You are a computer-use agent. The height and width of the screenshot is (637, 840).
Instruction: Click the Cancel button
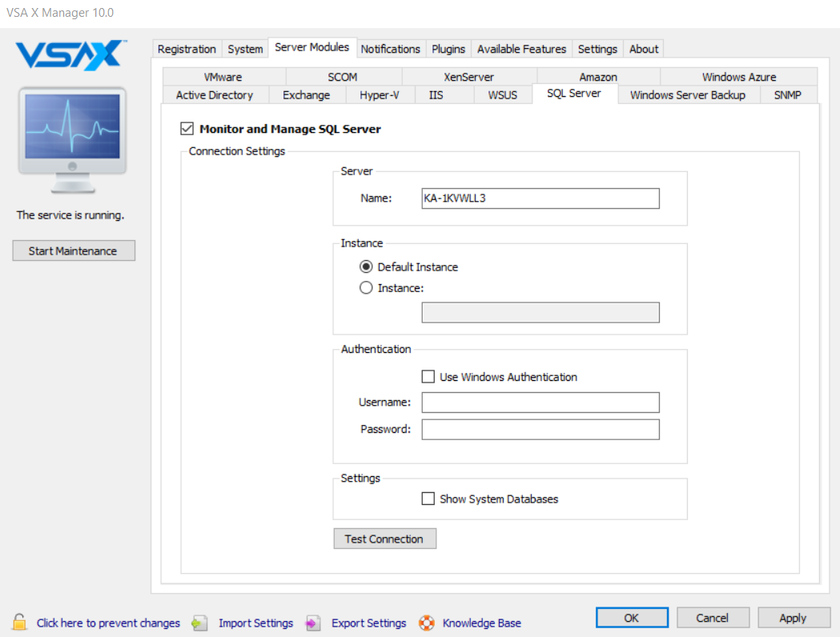[713, 618]
